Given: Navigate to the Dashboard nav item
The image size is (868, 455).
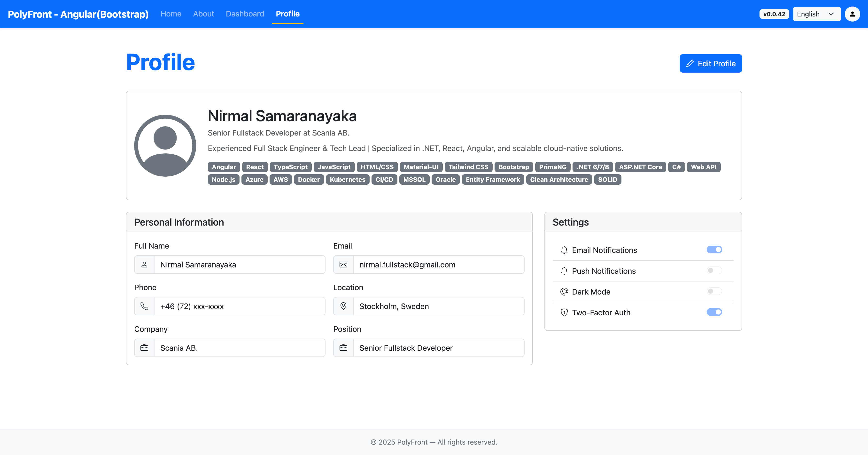Looking at the screenshot, I should 245,14.
